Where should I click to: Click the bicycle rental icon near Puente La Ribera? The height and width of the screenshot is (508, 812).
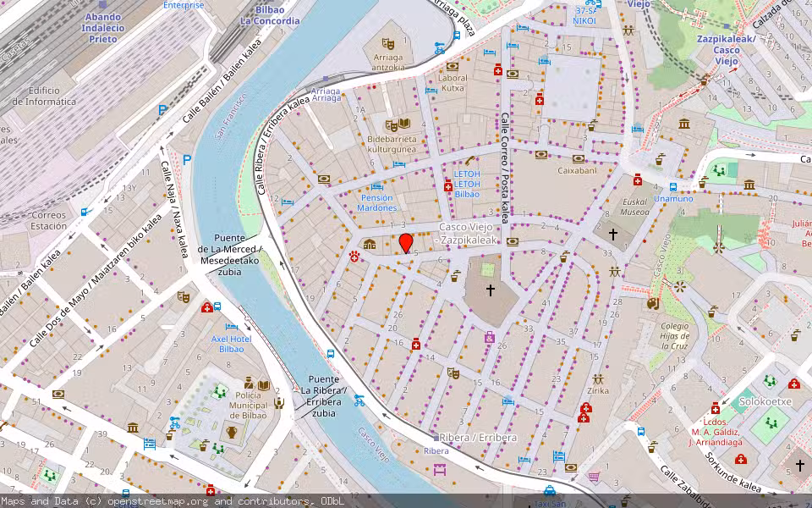click(x=359, y=402)
